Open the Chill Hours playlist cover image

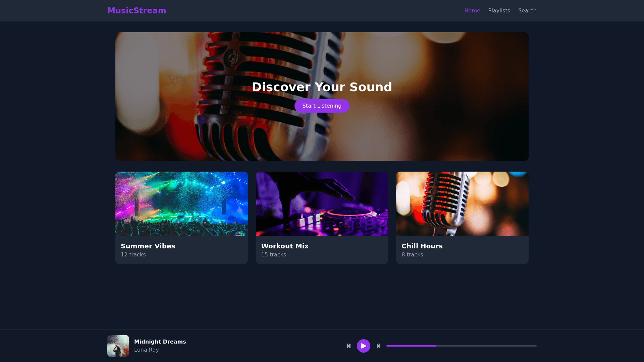coord(462,204)
